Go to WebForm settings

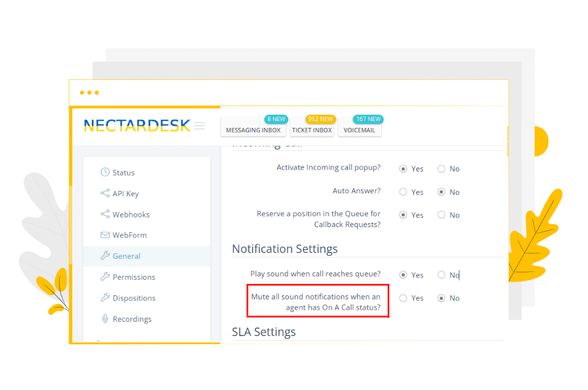click(146, 235)
